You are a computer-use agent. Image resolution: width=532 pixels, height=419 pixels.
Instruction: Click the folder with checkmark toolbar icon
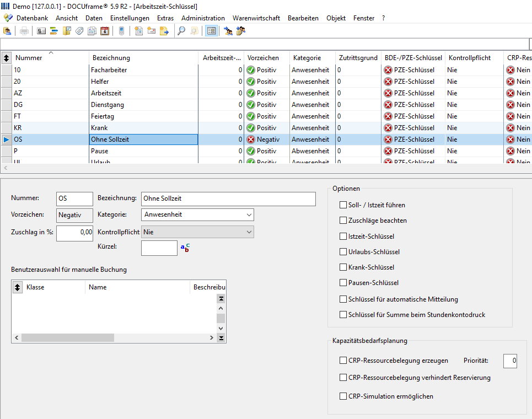(x=67, y=31)
